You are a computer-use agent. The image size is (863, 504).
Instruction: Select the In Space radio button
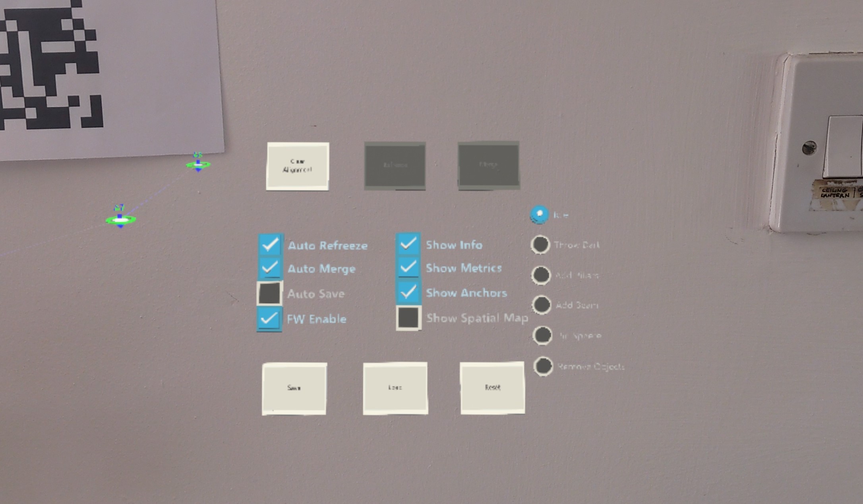[x=541, y=335]
